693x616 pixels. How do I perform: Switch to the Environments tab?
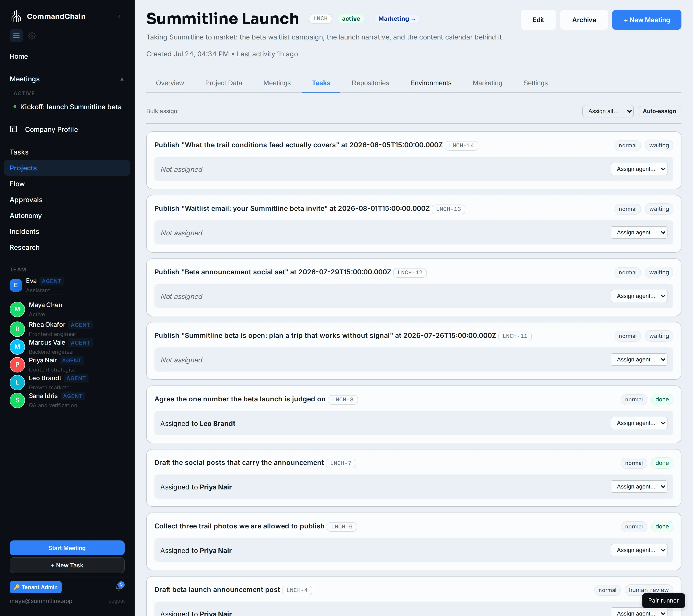[x=430, y=83]
